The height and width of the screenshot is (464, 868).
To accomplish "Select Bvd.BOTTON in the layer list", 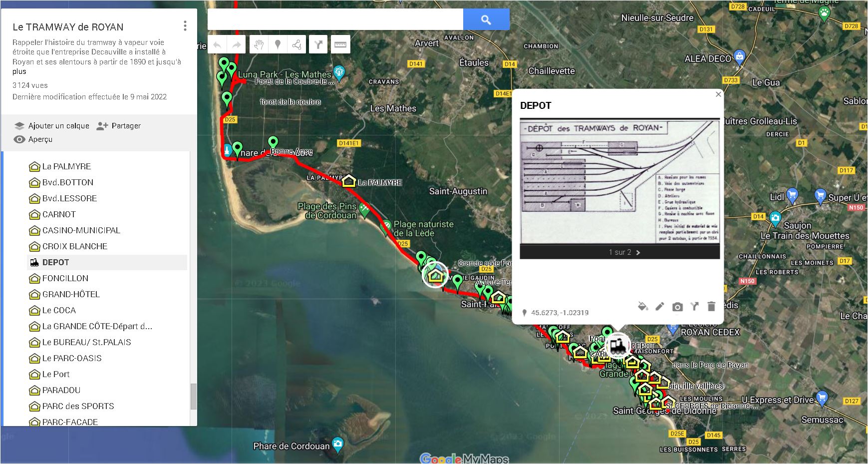I will 107,182.
